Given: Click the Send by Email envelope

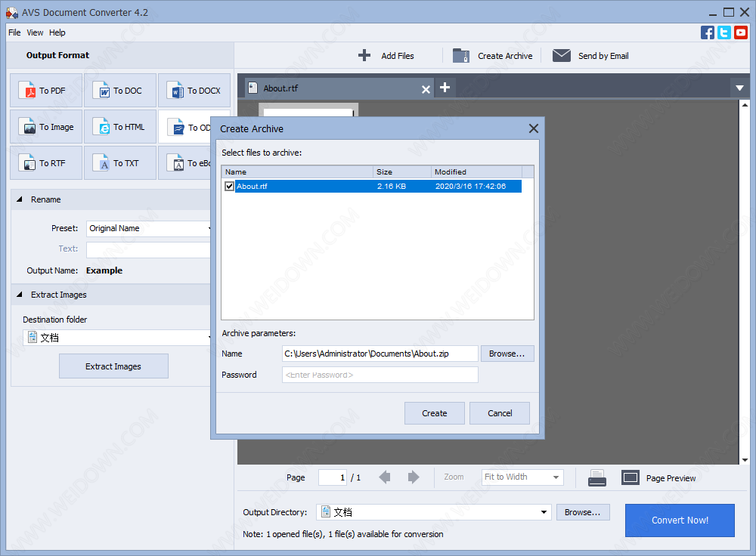Looking at the screenshot, I should [561, 55].
